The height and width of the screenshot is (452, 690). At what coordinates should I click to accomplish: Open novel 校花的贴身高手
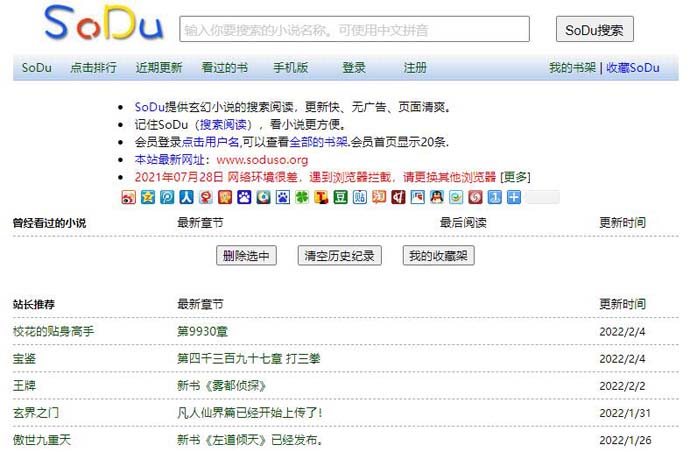click(53, 331)
